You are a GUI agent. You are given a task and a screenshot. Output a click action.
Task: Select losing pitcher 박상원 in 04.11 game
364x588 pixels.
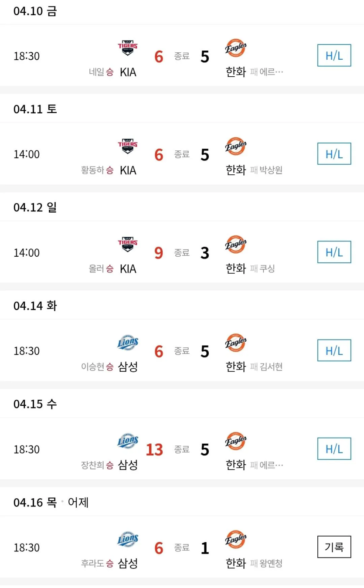pyautogui.click(x=271, y=170)
